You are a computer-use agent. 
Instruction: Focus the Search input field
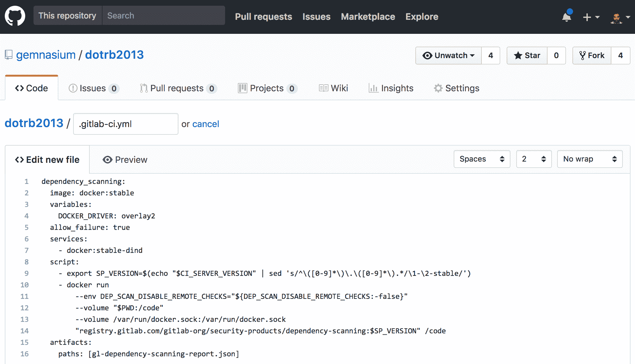point(163,15)
